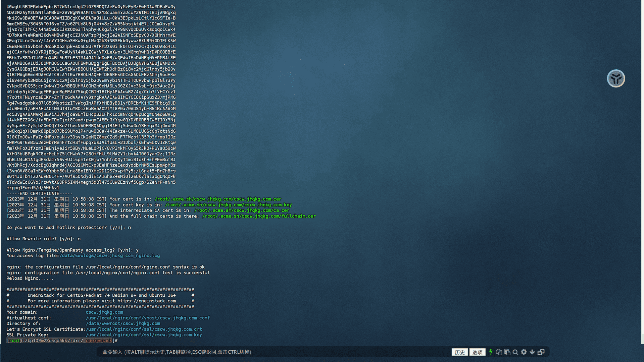644x362 pixels.
Task: Click 'nginx.conf test is successful' line
Action: pyautogui.click(x=108, y=273)
